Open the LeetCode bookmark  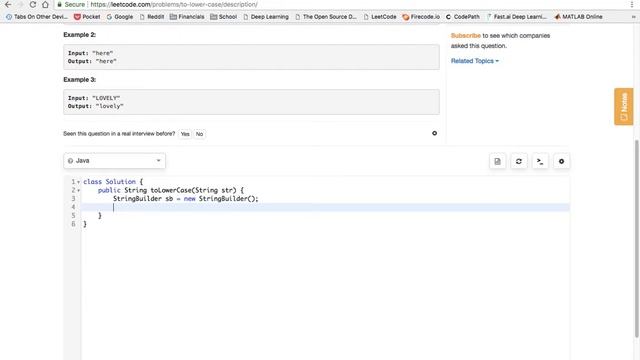pyautogui.click(x=380, y=17)
